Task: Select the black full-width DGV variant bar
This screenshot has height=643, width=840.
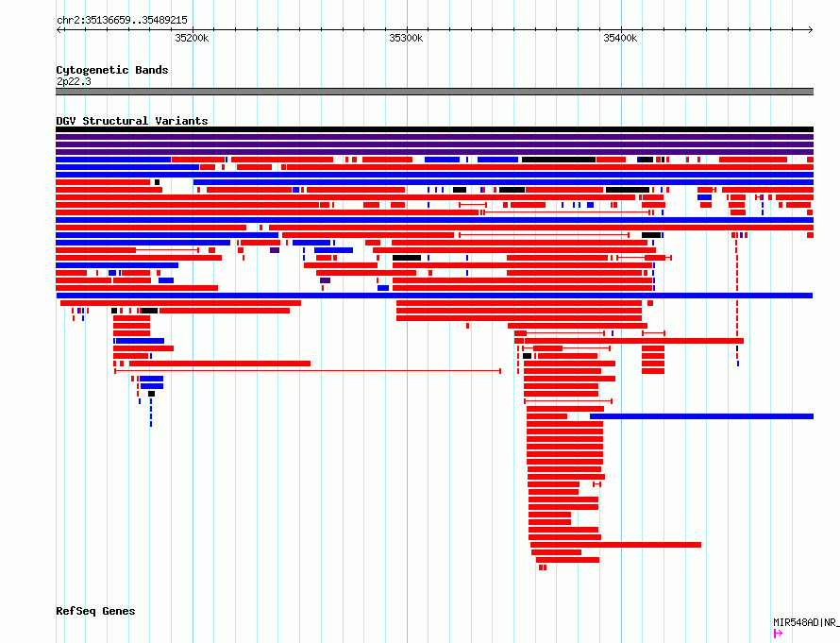Action: click(x=434, y=129)
